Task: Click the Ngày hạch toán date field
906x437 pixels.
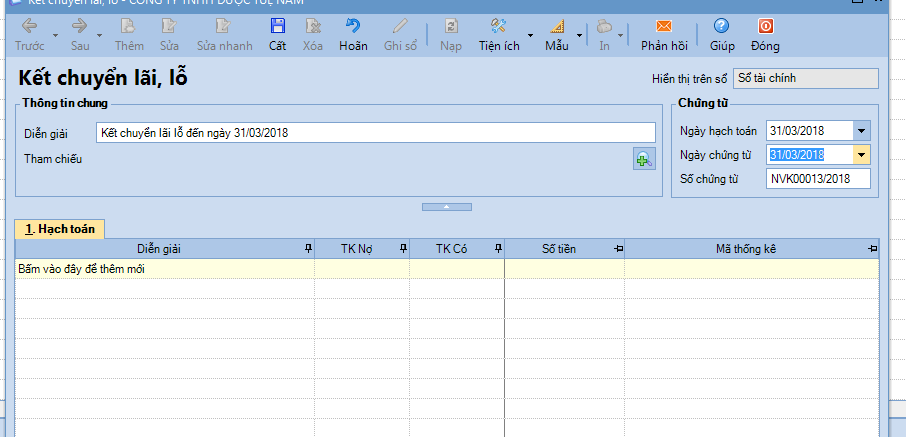Action: (x=810, y=131)
